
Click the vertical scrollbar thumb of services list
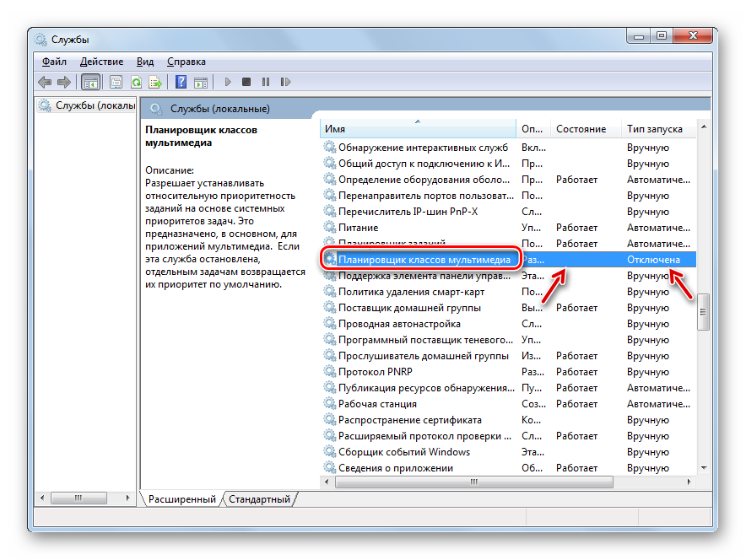703,312
